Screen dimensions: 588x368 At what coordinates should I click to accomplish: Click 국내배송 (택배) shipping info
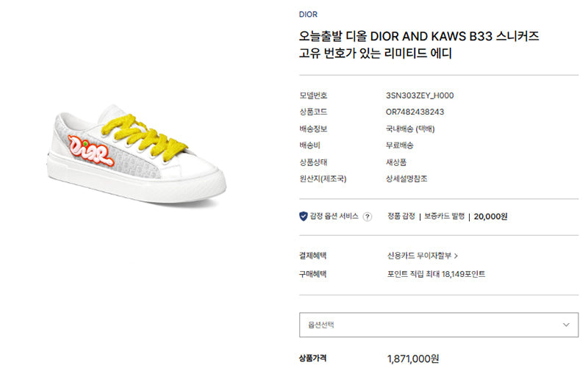[410, 129]
